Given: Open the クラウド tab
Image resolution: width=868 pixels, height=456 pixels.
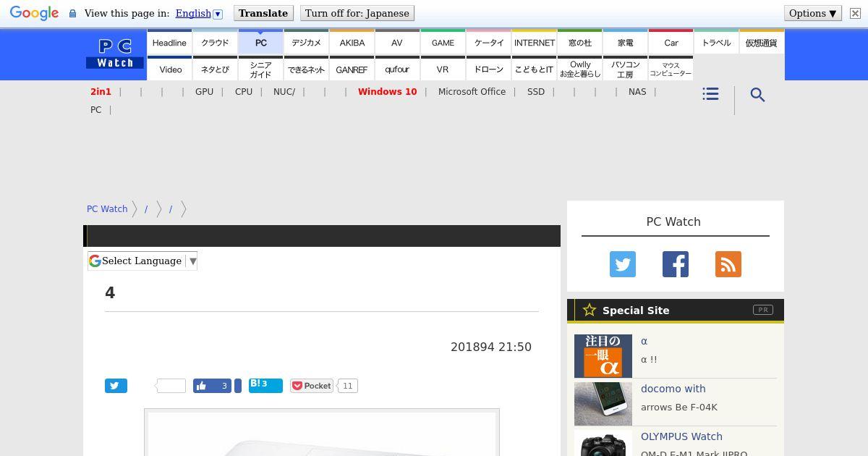Looking at the screenshot, I should point(215,43).
